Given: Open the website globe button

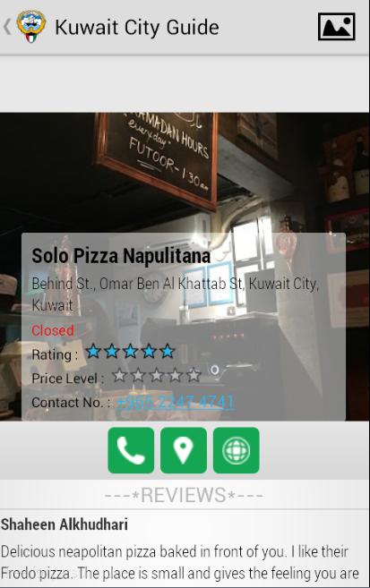Looking at the screenshot, I should coord(236,450).
